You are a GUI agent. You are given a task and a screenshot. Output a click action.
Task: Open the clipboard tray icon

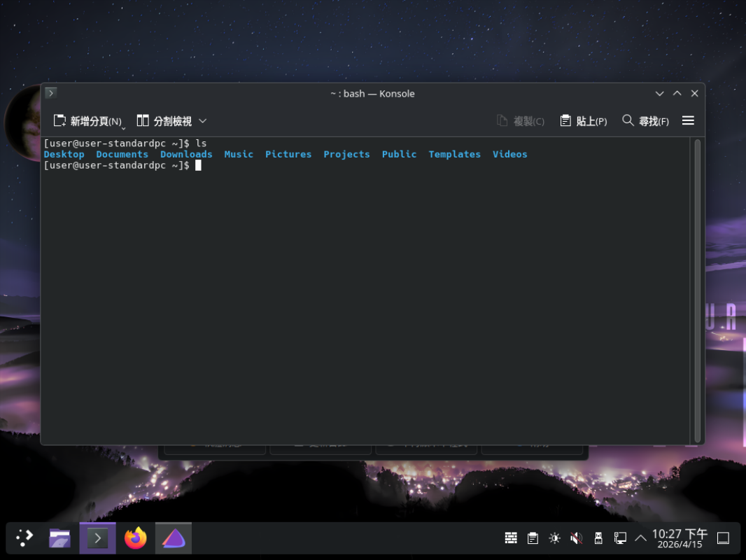tap(533, 538)
